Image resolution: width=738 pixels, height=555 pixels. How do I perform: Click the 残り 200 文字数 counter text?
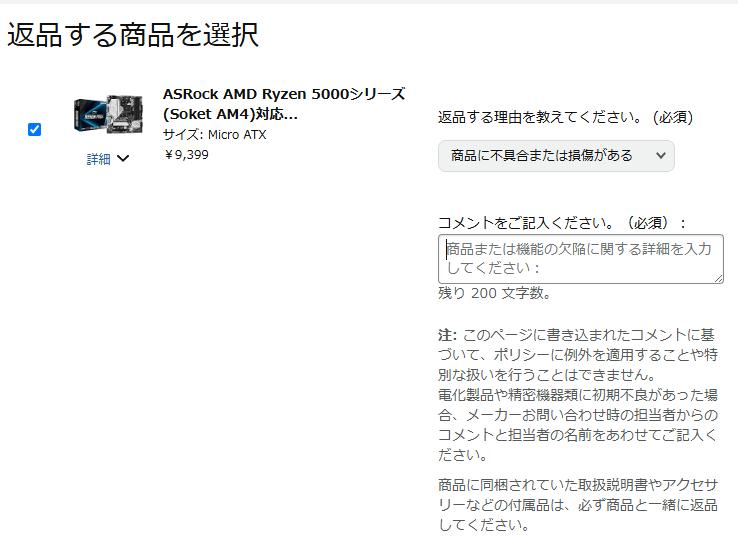click(x=494, y=293)
